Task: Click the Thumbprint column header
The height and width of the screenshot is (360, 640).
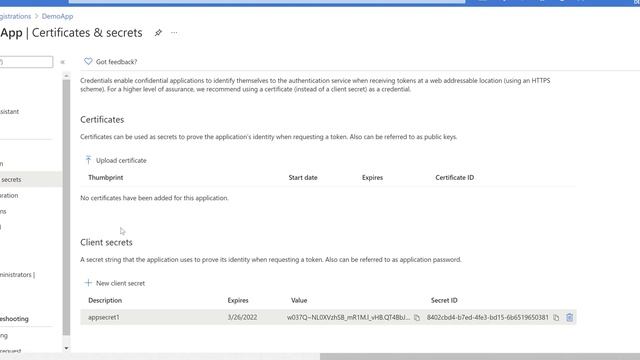Action: (x=106, y=178)
